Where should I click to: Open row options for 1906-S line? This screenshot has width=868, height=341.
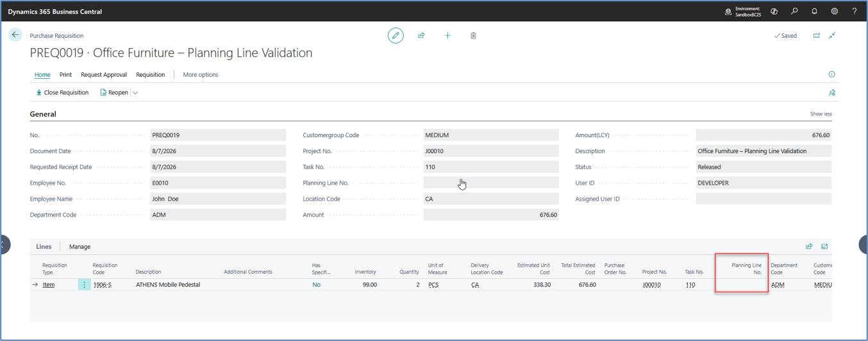pyautogui.click(x=84, y=285)
